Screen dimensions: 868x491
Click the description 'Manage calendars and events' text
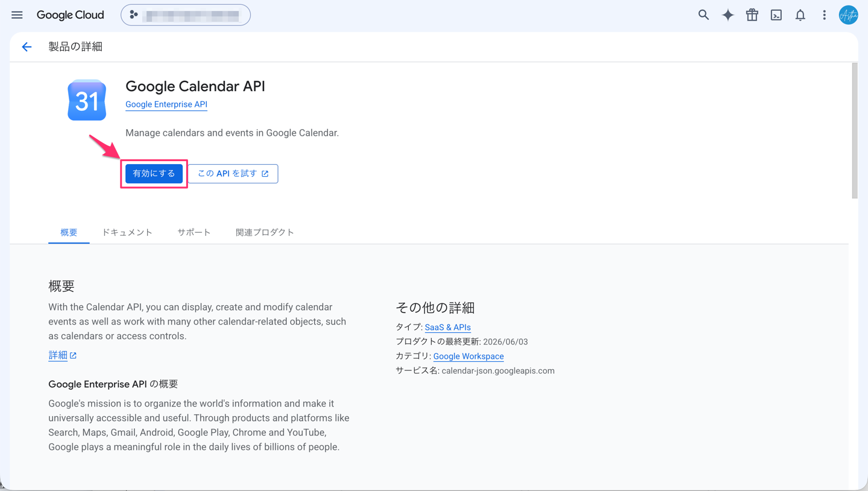(232, 133)
